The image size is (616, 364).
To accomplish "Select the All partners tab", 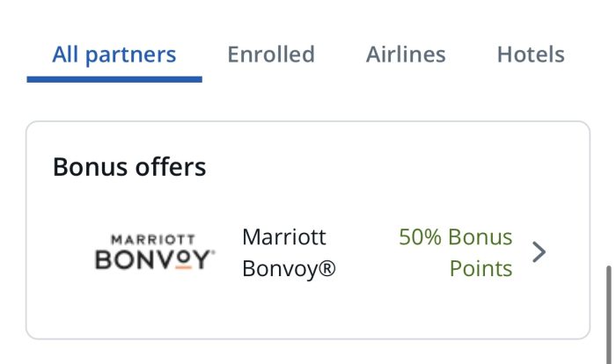I will click(114, 55).
